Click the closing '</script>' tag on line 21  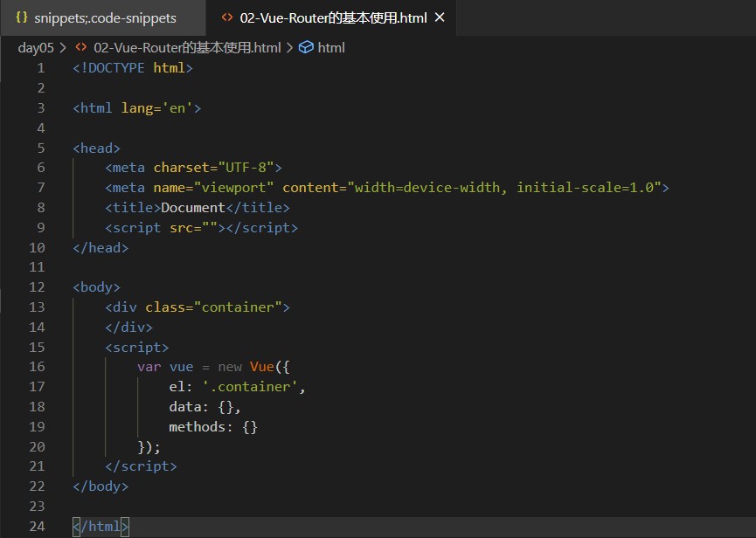[x=141, y=466]
